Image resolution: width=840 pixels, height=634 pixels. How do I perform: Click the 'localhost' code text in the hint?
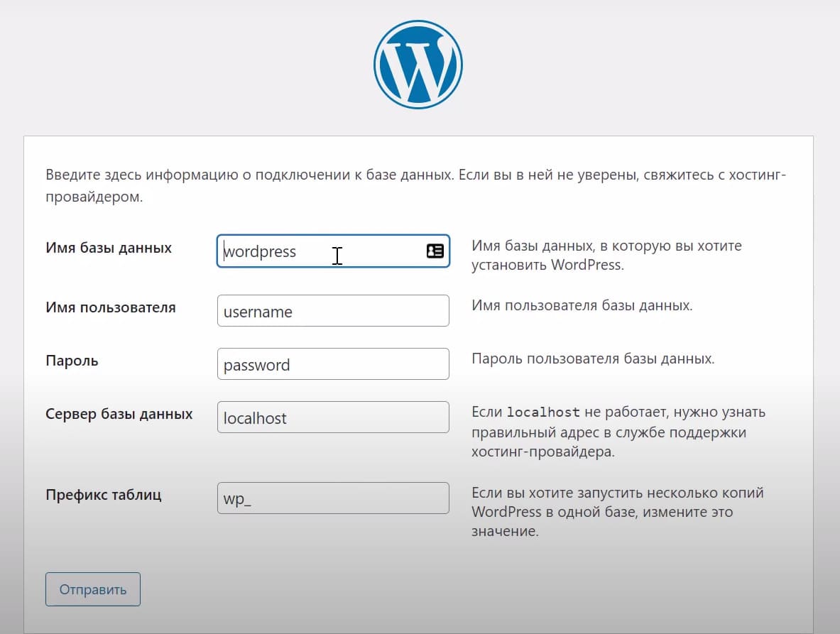point(542,412)
